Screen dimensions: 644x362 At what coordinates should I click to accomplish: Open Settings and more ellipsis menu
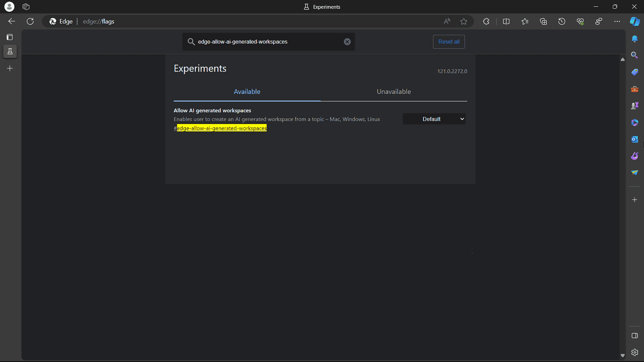617,21
